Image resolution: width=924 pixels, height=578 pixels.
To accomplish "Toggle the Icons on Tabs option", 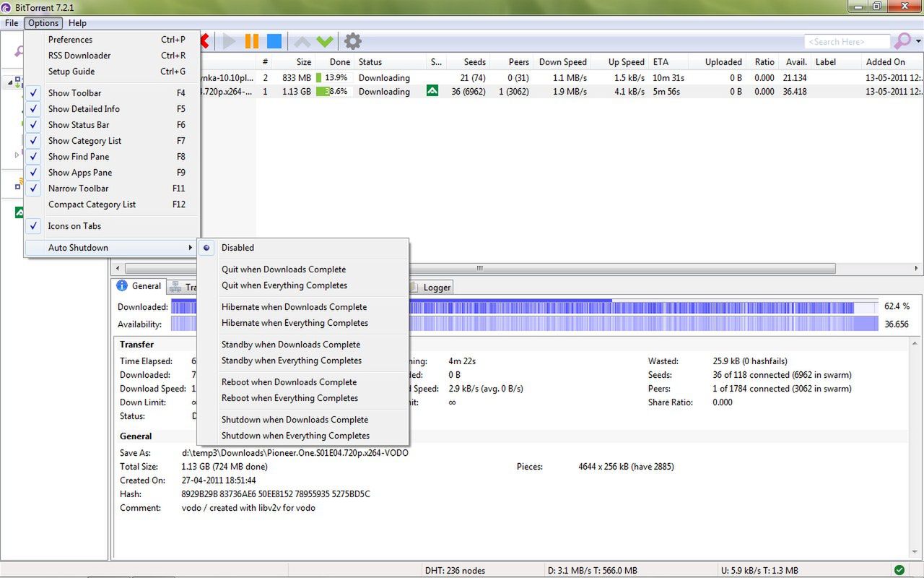I will (x=112, y=225).
